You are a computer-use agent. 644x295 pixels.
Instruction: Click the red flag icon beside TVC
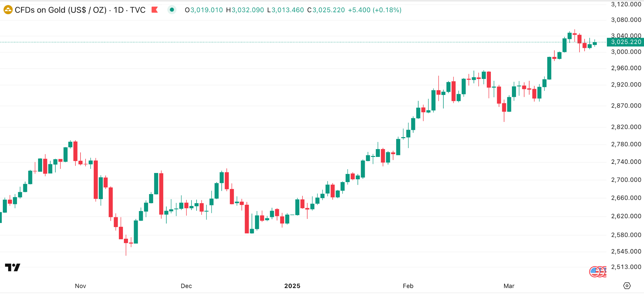[x=155, y=10]
